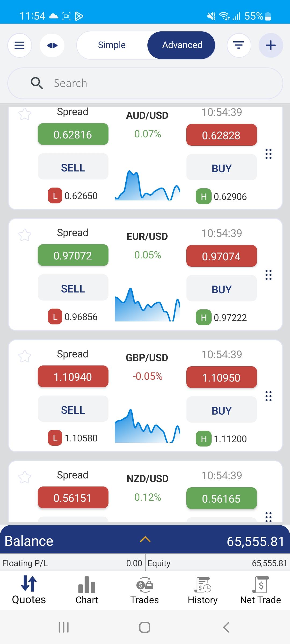The width and height of the screenshot is (290, 644).
Task: Toggle the NZD/USD favorite star
Action: tap(25, 477)
